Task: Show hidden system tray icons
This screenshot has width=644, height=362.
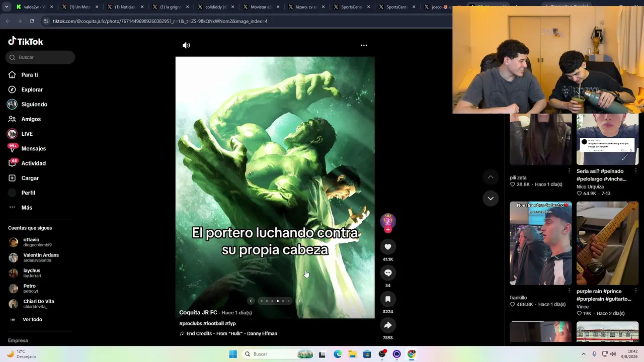Action: pyautogui.click(x=584, y=354)
